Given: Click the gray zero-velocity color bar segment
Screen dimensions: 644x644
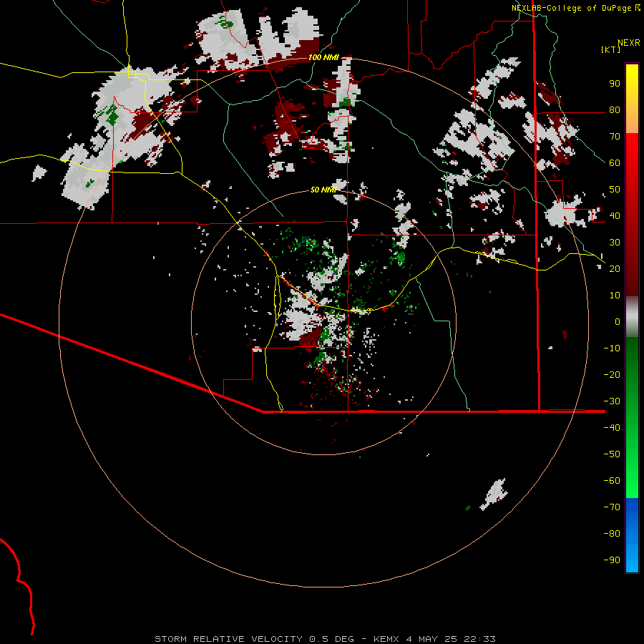Looking at the screenshot, I should [x=632, y=317].
